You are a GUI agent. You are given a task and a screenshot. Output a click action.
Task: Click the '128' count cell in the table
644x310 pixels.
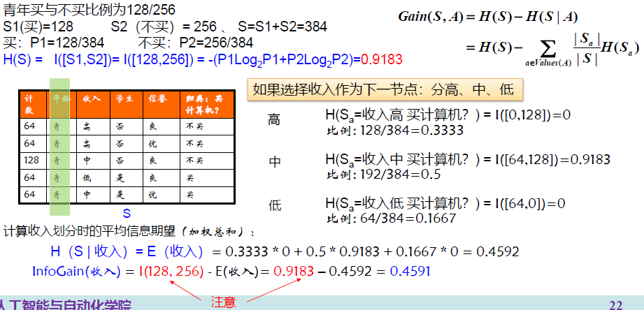[32, 160]
